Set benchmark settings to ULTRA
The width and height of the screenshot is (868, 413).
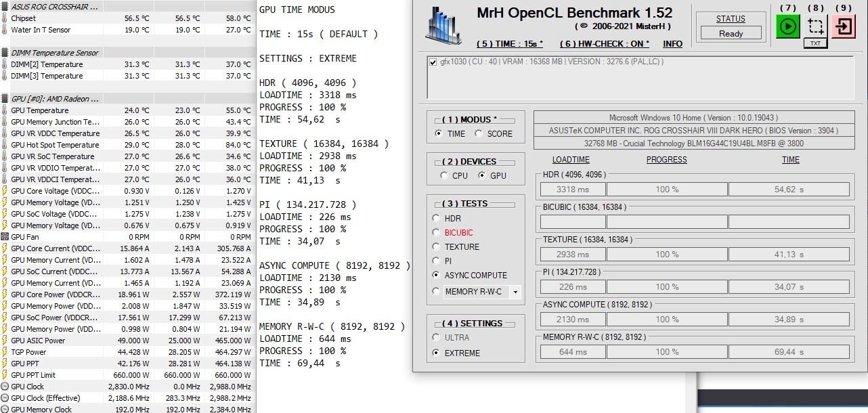[x=436, y=337]
